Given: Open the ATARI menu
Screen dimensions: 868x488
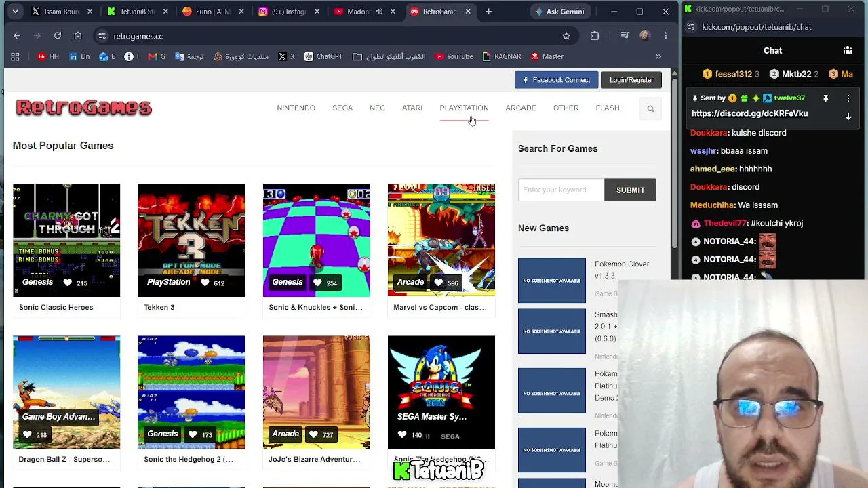Looking at the screenshot, I should click(x=412, y=108).
